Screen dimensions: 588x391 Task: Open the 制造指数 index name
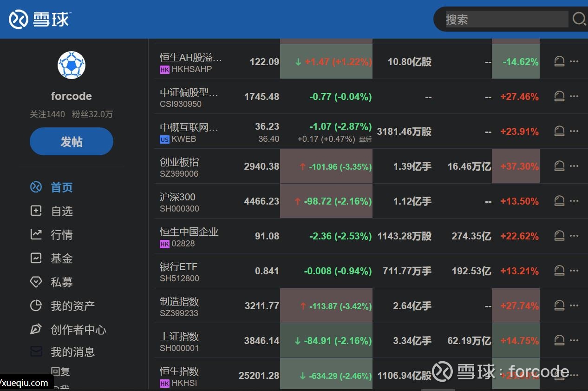(179, 301)
